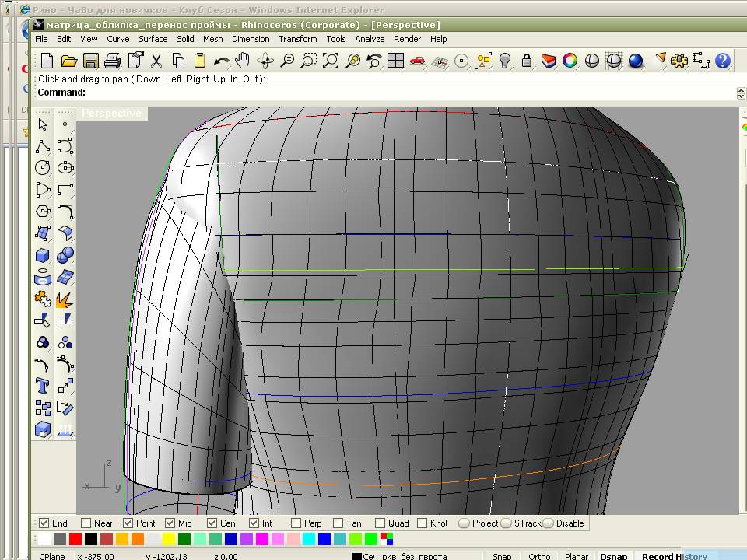This screenshot has height=560, width=747.
Task: Pick the red color swatch
Action: click(75, 539)
